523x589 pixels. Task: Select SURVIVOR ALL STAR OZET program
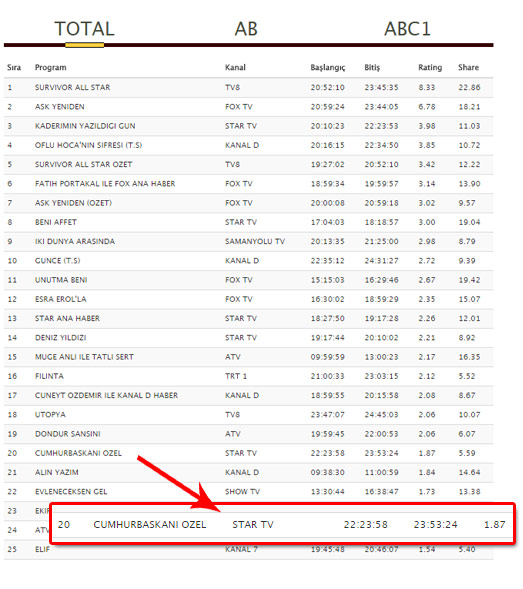pos(83,165)
